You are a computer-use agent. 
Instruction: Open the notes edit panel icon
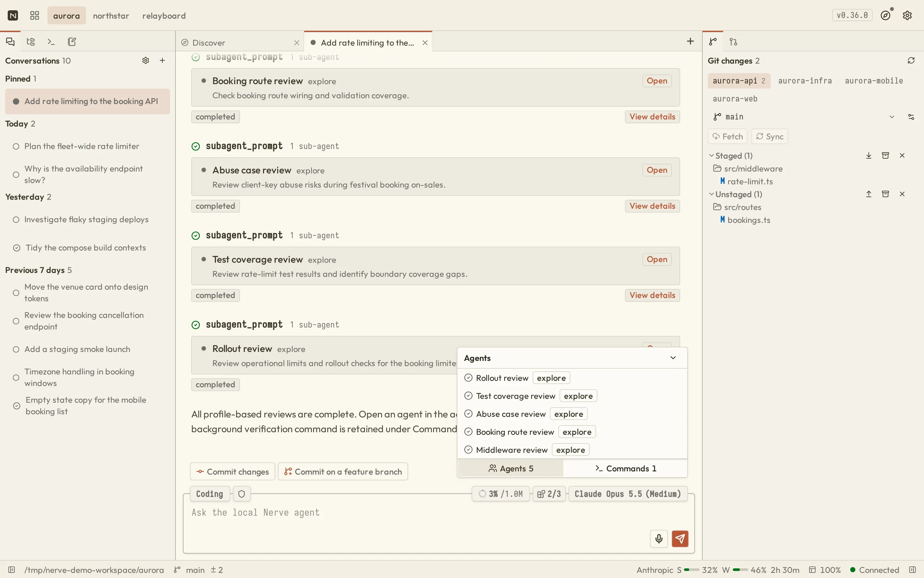click(72, 42)
